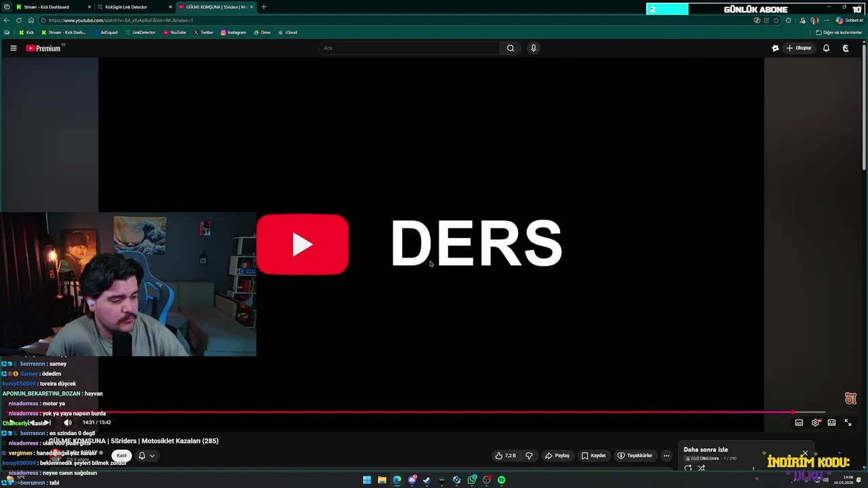The width and height of the screenshot is (868, 488).
Task: Open the Sohbet et Copilot button
Action: click(x=850, y=20)
